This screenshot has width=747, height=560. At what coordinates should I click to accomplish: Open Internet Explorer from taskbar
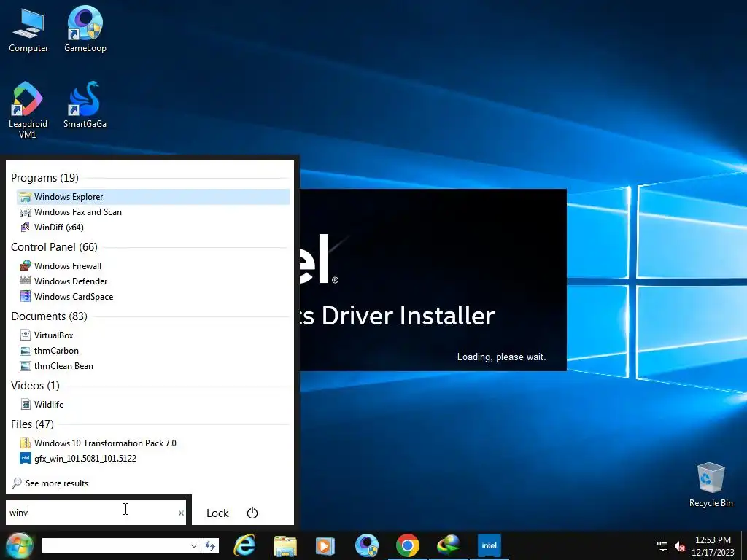coord(244,545)
